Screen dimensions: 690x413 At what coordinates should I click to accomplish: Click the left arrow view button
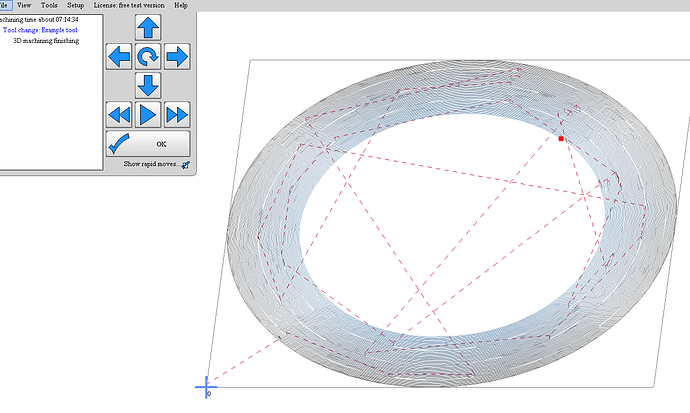coord(119,56)
